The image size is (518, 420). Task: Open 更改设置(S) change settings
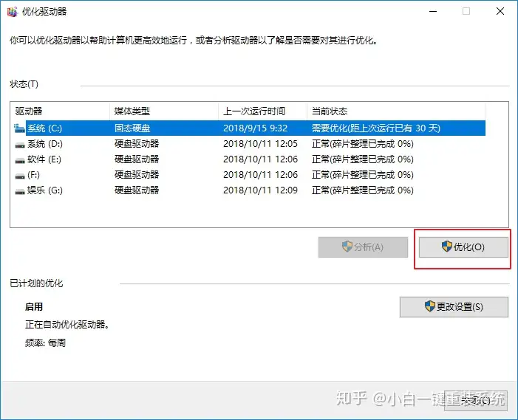(454, 307)
